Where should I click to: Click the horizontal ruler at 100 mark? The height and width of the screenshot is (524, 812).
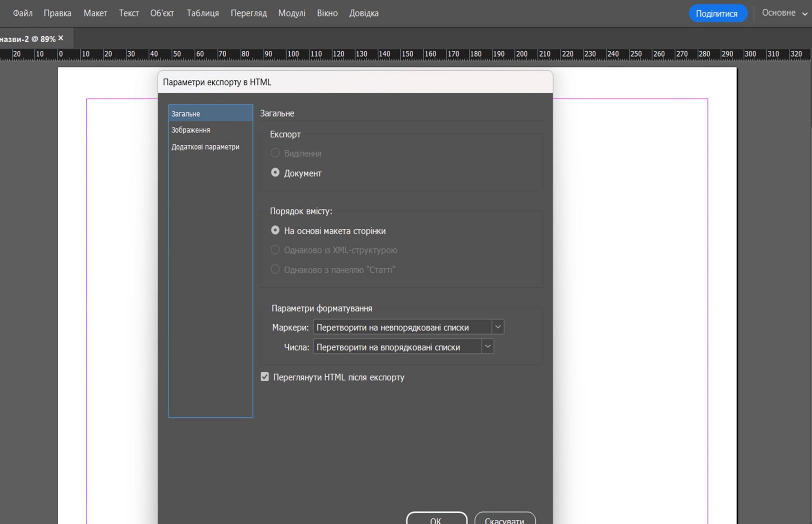point(293,54)
